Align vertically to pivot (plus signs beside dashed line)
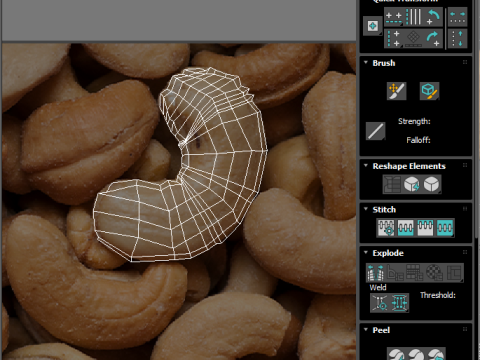Screen dimensions: 480x360 pos(394,39)
